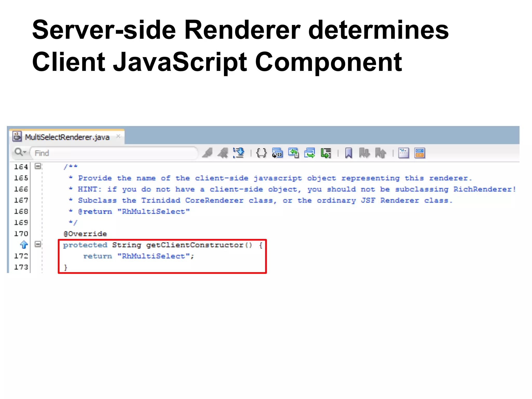Click the light document view icon

404,153
